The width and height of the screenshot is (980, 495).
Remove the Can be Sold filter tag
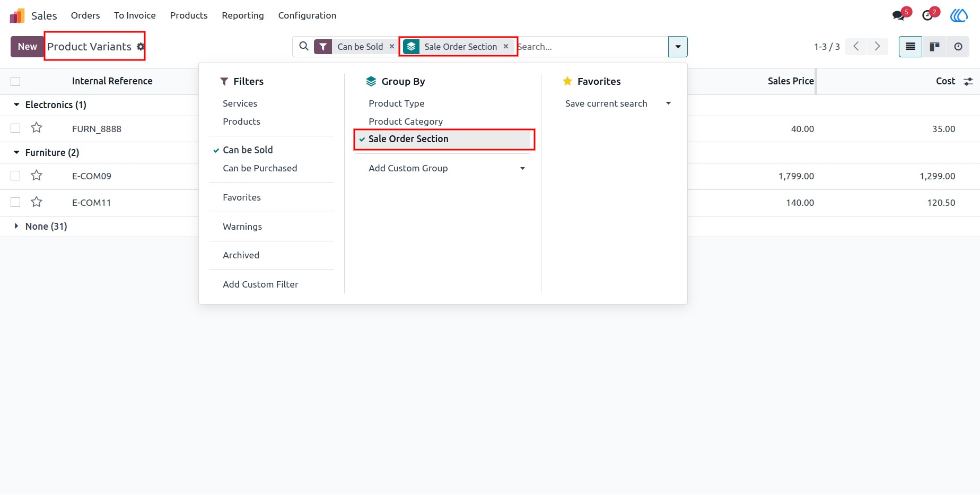[x=392, y=47]
